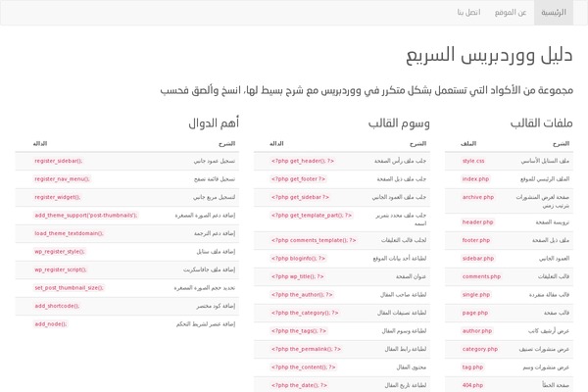This screenshot has height=392, width=588.
Task: Click the description تسجيل عمود جانبي
Action: pos(214,161)
